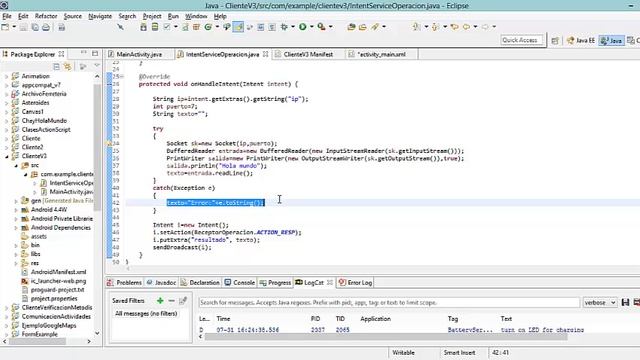Click the External Tools run icon

(322, 27)
